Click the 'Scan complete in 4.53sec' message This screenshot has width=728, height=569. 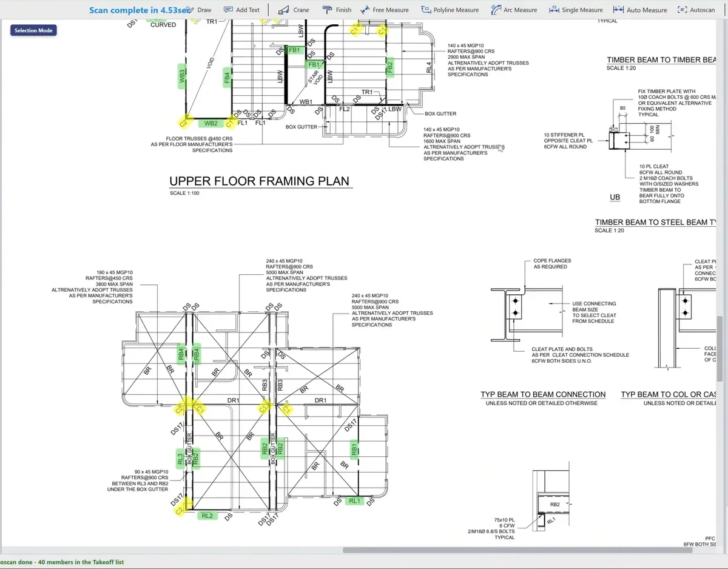(140, 10)
